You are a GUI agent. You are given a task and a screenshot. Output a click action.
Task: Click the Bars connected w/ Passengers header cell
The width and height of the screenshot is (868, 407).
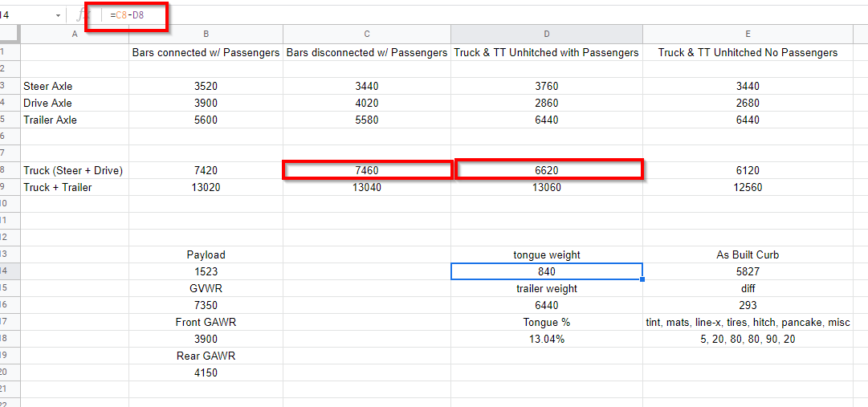click(206, 52)
